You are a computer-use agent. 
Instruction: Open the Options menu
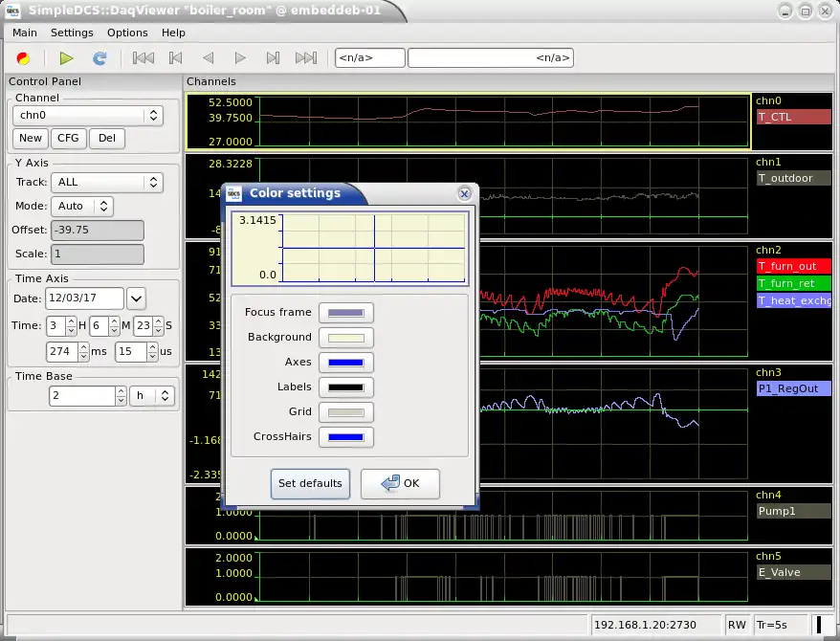tap(127, 33)
